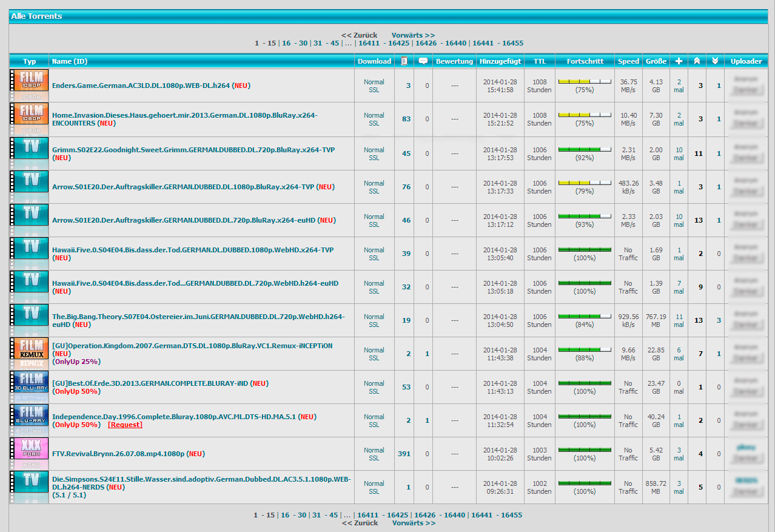This screenshot has width=775, height=532.
Task: Sort table by Hinzugefügt header
Action: [x=500, y=61]
